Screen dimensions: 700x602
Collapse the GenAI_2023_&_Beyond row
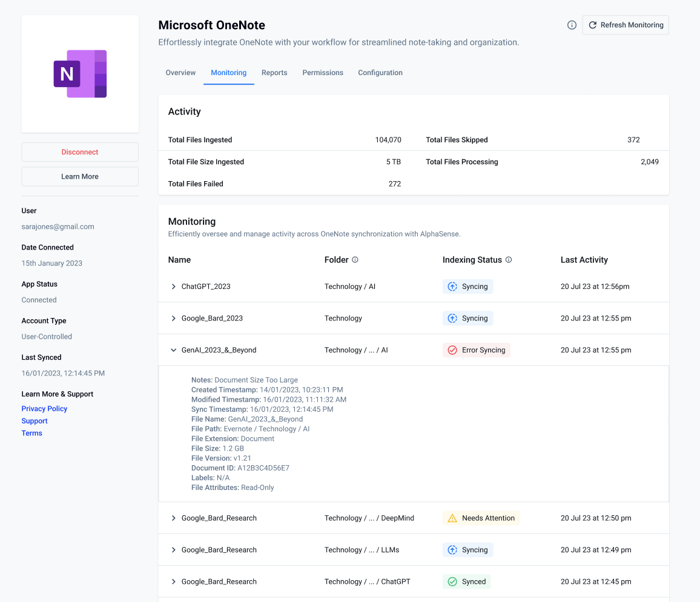(173, 350)
